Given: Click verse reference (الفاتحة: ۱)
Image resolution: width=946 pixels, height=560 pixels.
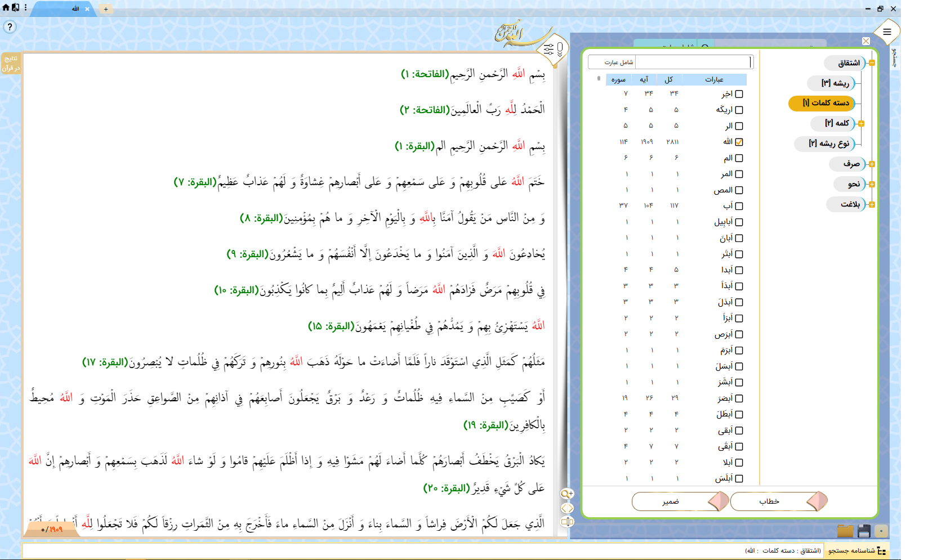Looking at the screenshot, I should click(425, 74).
